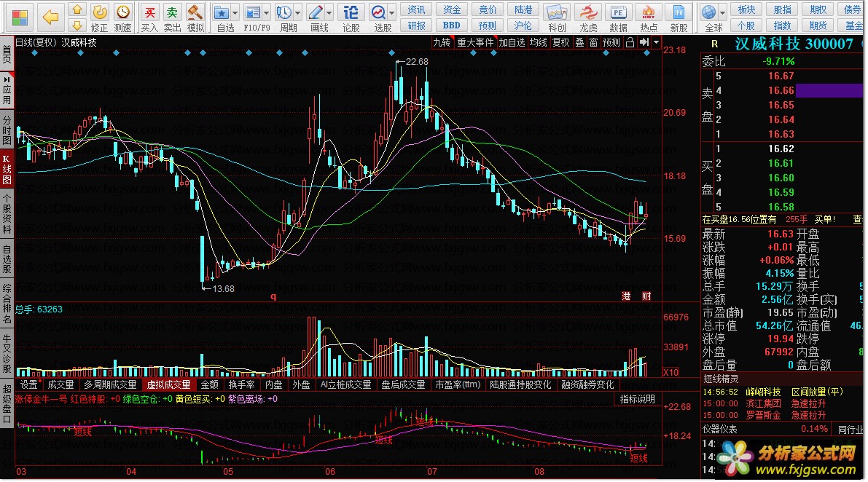Click the red q marker below chart
868x482 pixels.
tap(273, 296)
